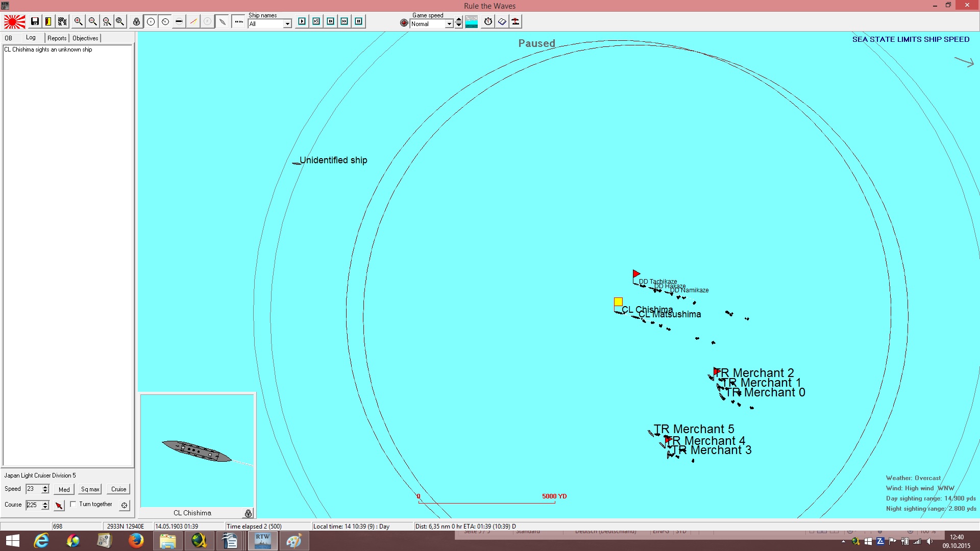Toggle the orange course line icon
This screenshot has width=980, height=551.
[193, 21]
